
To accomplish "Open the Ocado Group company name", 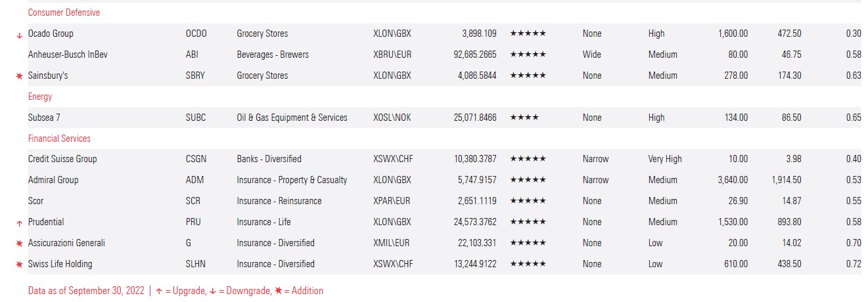I will 51,33.
